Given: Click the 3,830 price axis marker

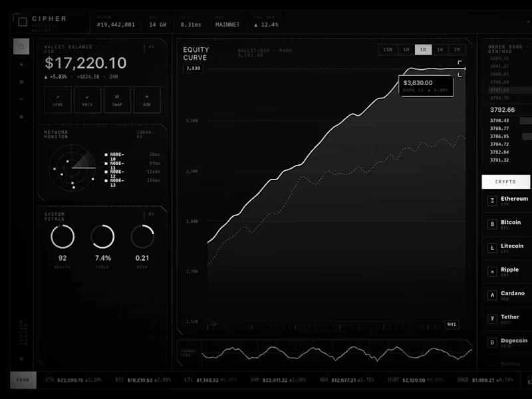Looking at the screenshot, I should click(x=193, y=68).
